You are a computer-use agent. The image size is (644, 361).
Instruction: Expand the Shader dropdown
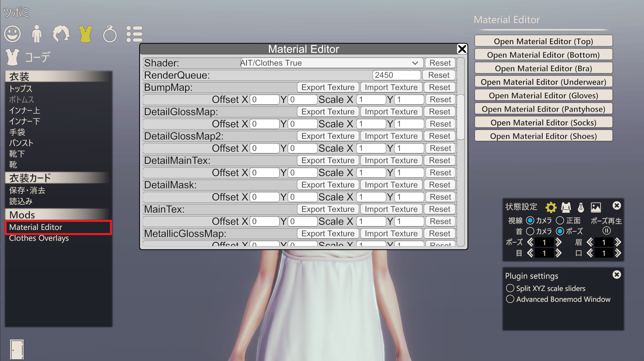(x=331, y=63)
